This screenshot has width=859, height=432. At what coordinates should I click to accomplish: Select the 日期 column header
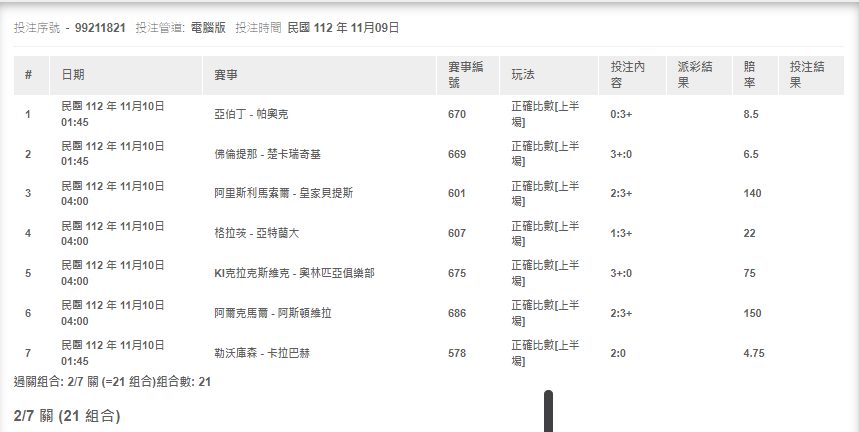tap(125, 75)
